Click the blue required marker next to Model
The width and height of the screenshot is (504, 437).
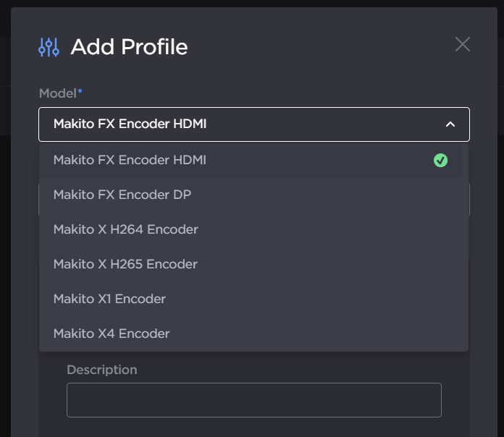tap(80, 91)
